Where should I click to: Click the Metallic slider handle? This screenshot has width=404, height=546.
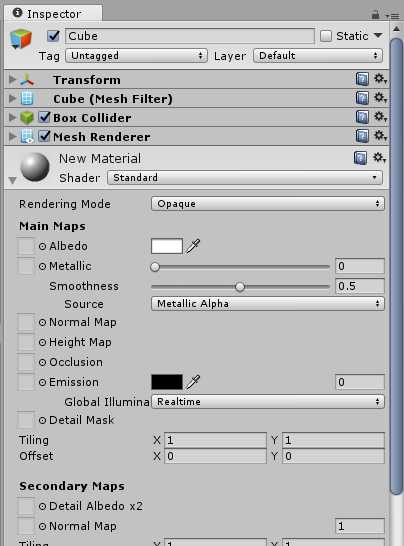155,267
